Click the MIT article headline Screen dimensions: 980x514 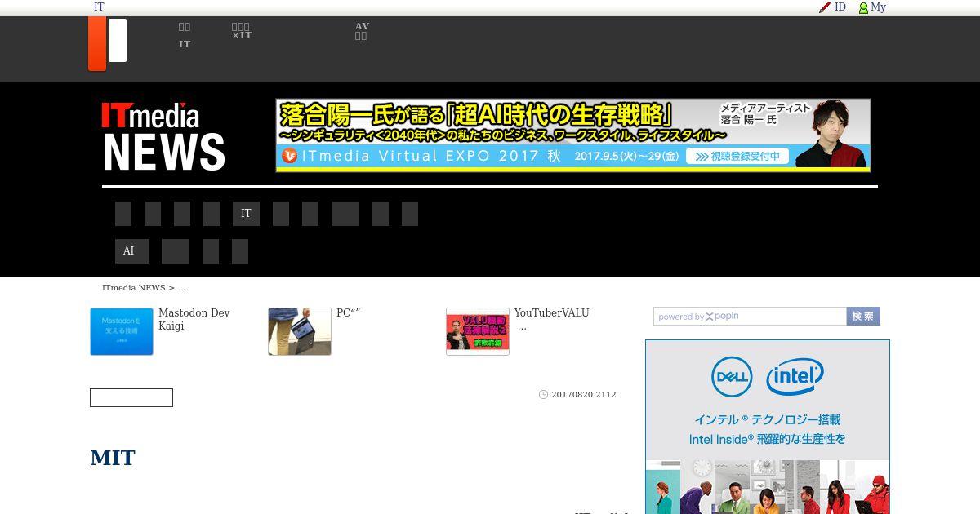[113, 458]
